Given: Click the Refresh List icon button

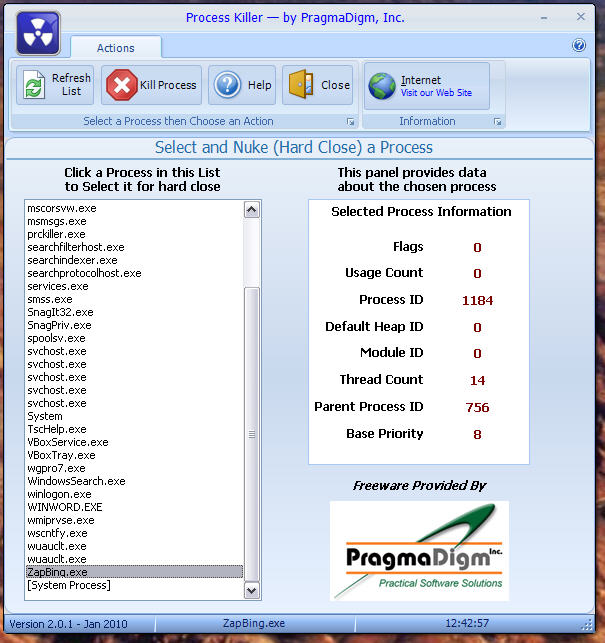Looking at the screenshot, I should [55, 85].
